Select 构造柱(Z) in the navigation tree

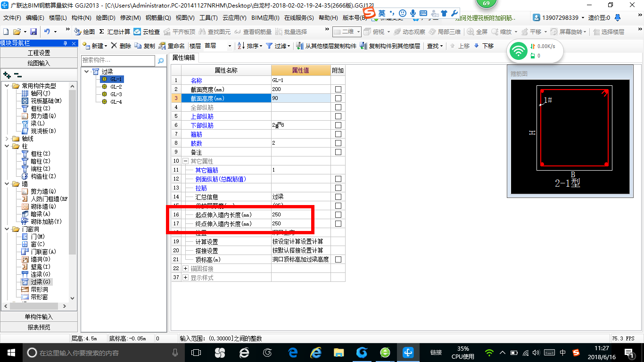click(x=39, y=176)
